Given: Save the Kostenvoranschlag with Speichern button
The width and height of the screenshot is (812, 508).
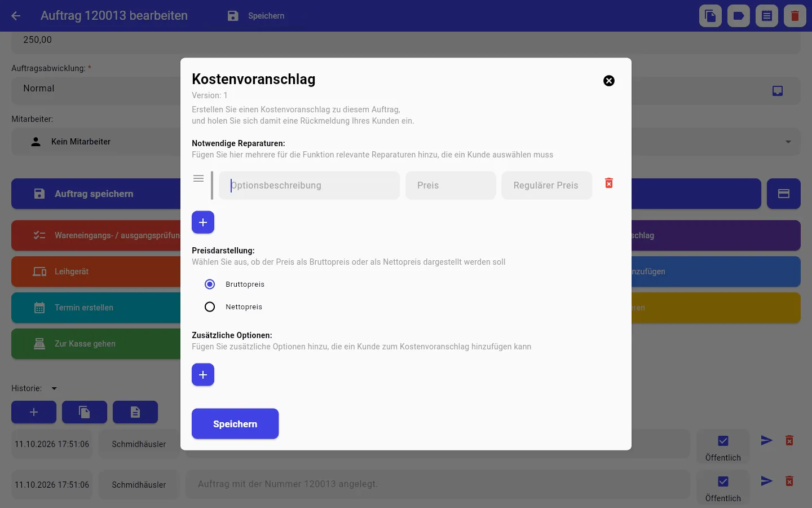Looking at the screenshot, I should [x=235, y=424].
